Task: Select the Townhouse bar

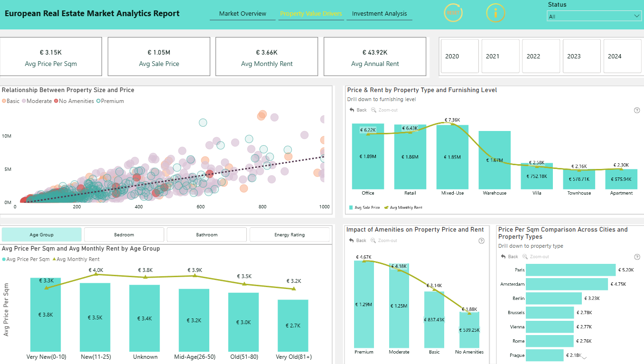Action: coord(579,179)
